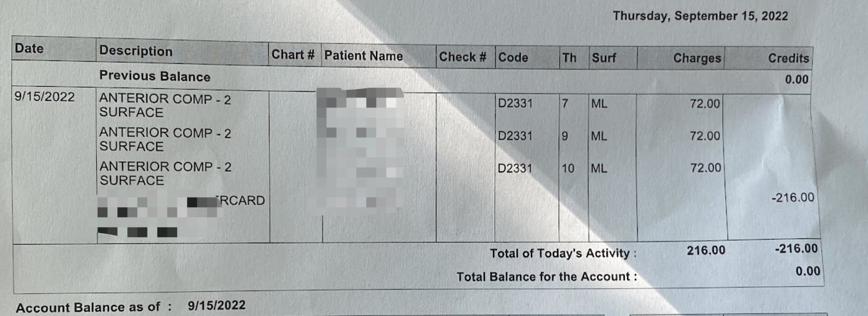Viewport: 868px width, 316px height.
Task: Click the Credits column header
Action: 788,58
